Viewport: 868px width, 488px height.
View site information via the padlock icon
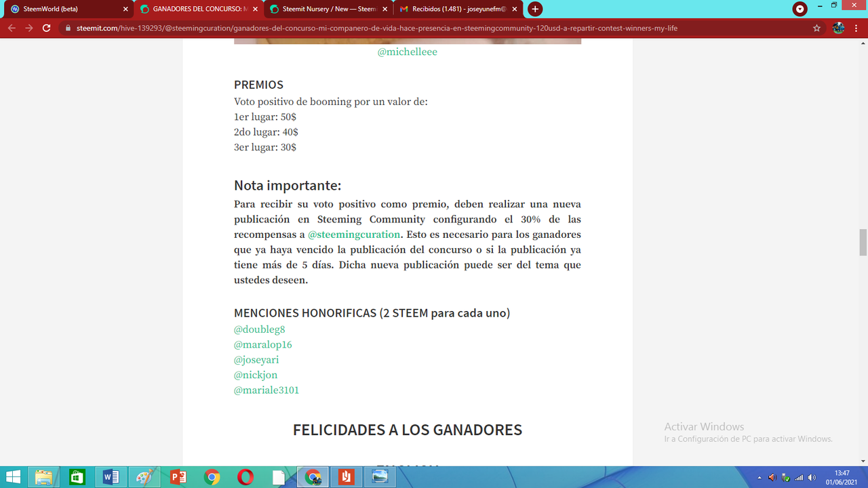pyautogui.click(x=68, y=28)
